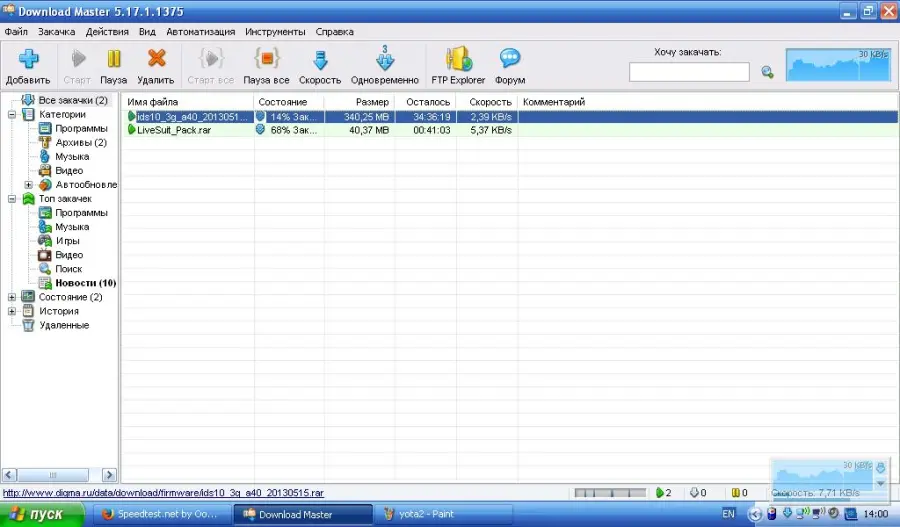The image size is (900, 527).
Task: Delete the selected download with Удалить
Action: pyautogui.click(x=156, y=59)
